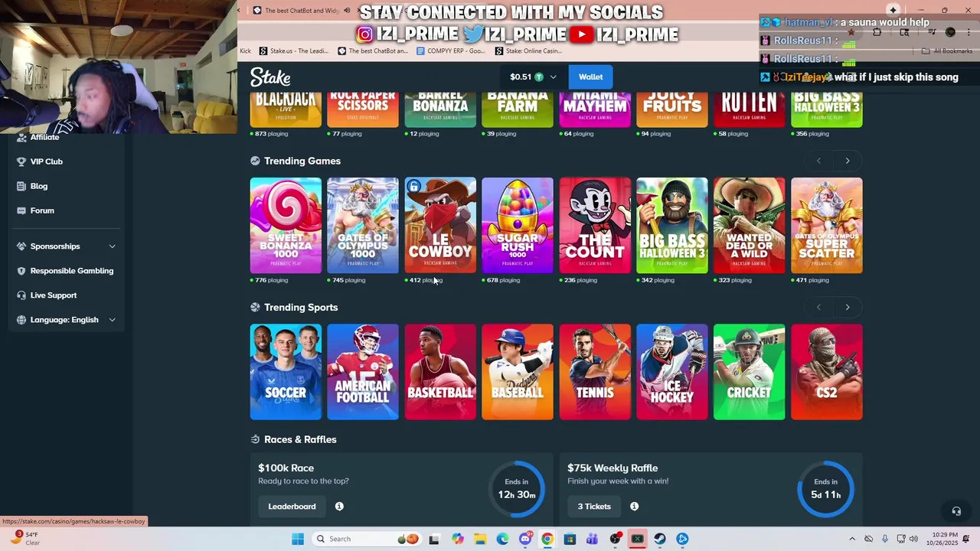Screen dimensions: 980x551
Task: Open the COMPYY ERP bookmark
Action: pos(451,51)
